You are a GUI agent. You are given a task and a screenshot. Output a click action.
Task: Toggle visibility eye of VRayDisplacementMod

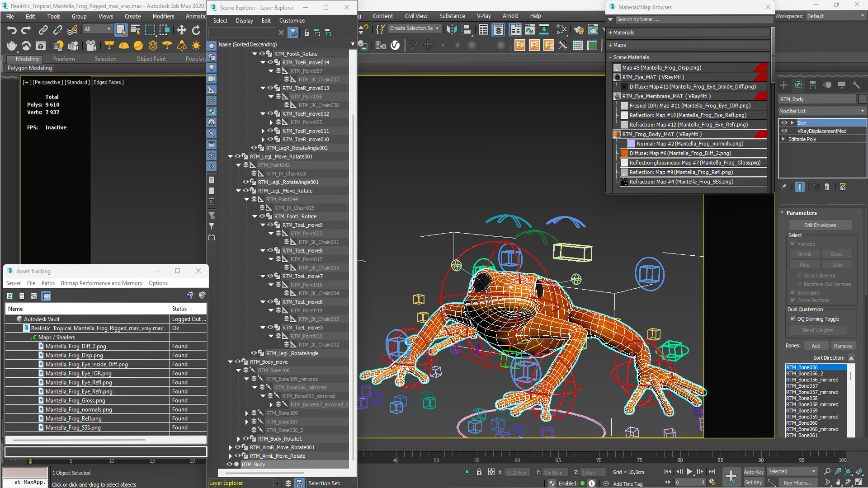click(x=784, y=131)
